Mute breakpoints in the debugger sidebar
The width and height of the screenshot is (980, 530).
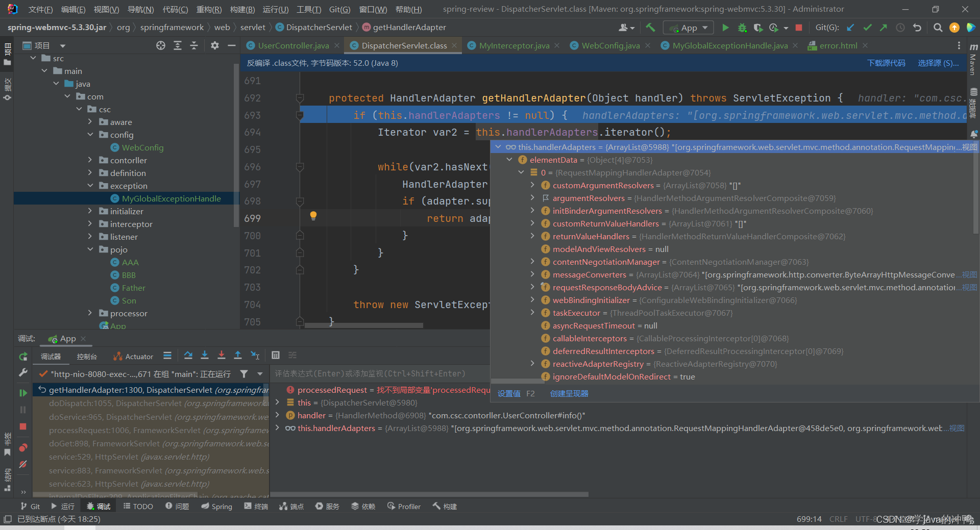click(23, 464)
